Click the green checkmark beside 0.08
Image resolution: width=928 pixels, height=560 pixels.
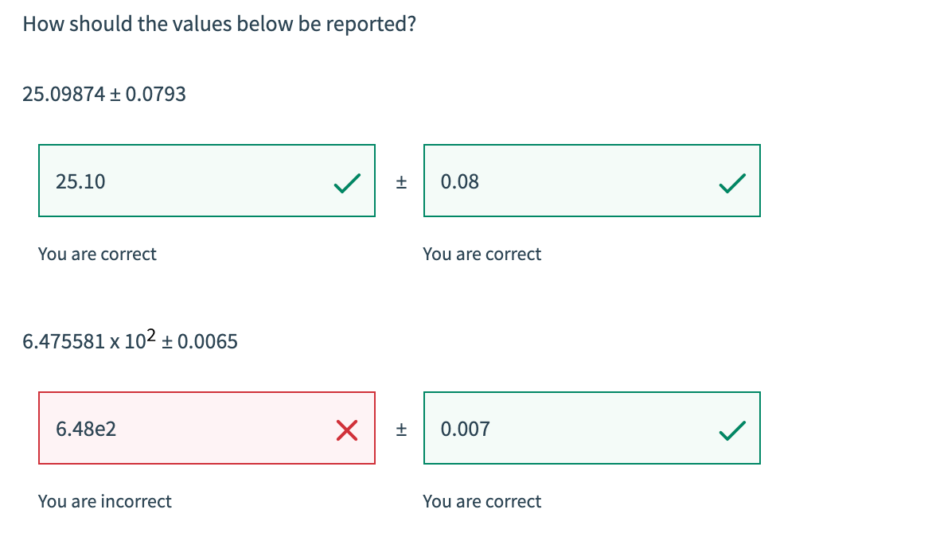point(732,182)
